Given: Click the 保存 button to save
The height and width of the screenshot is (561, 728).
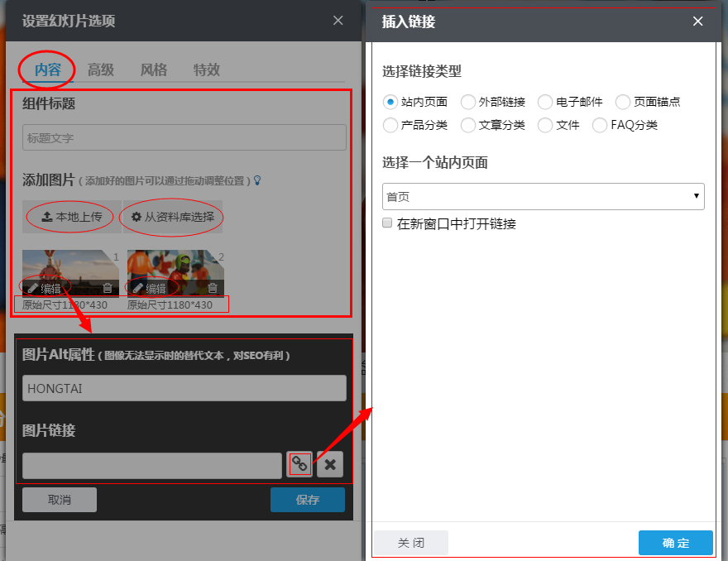Looking at the screenshot, I should coord(308,499).
